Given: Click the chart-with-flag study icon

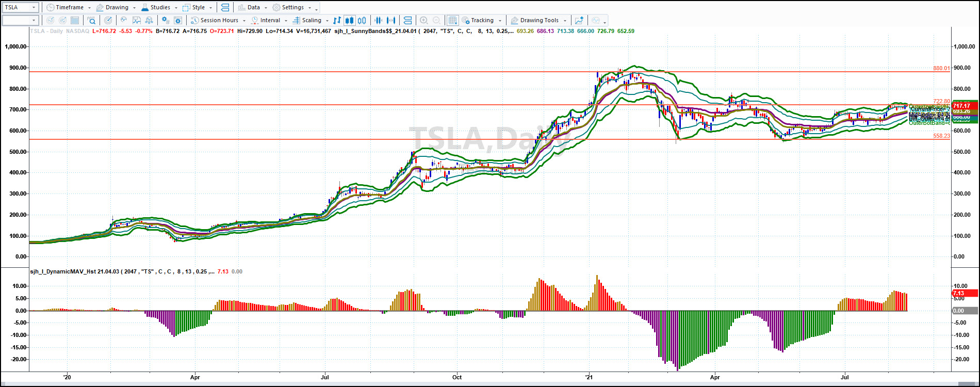Looking at the screenshot, I should 137,21.
